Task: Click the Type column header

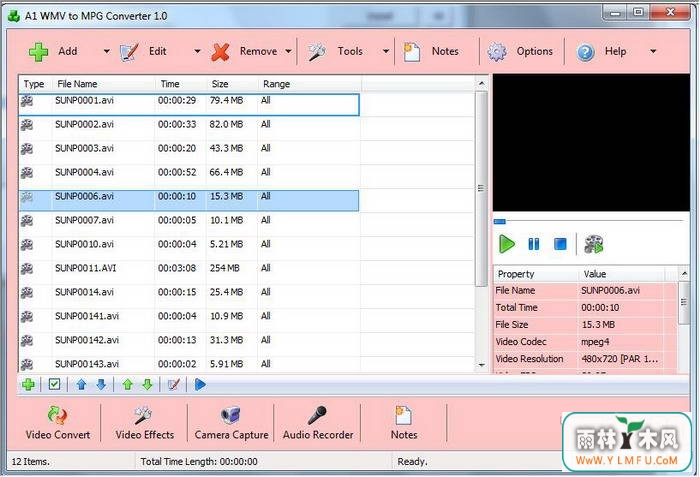Action: point(36,84)
